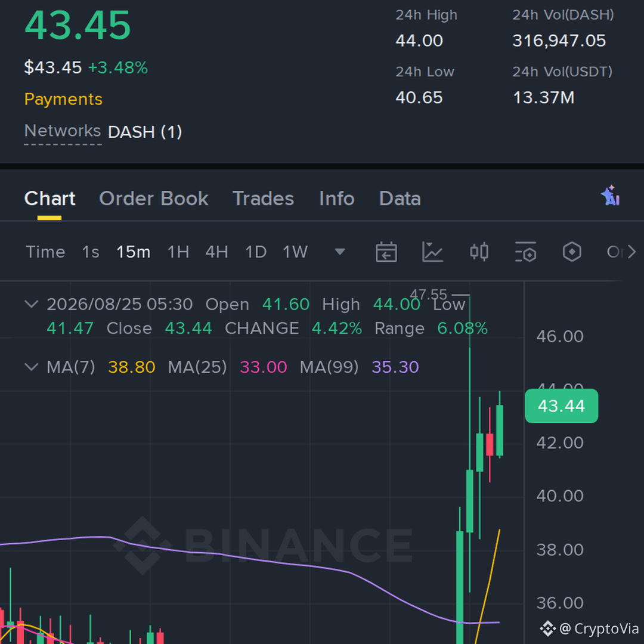This screenshot has height=644, width=644.
Task: Click the 38.00 price axis label
Action: [560, 550]
